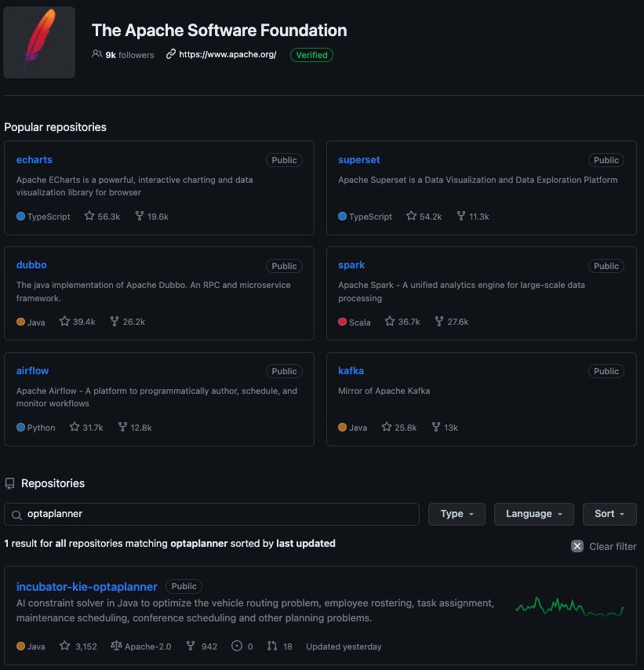Click the Apache feather logo avatar
This screenshot has height=670, width=644.
(39, 42)
